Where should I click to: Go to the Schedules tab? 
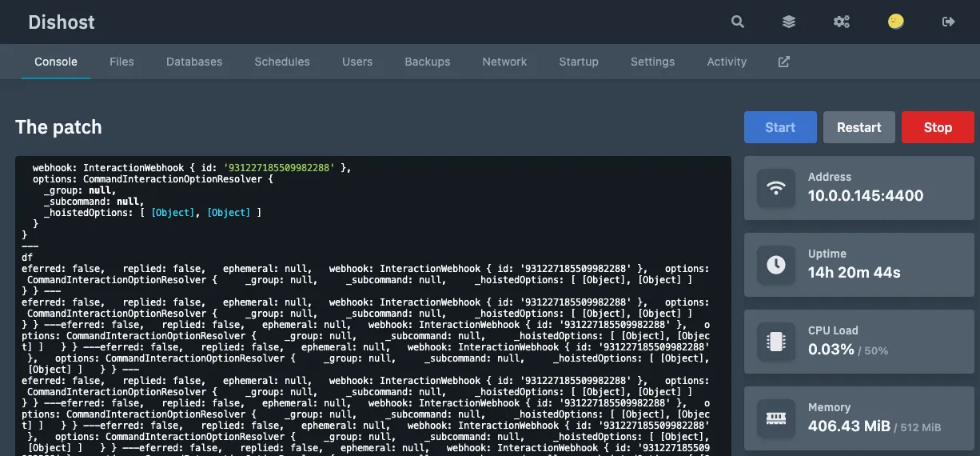click(282, 62)
